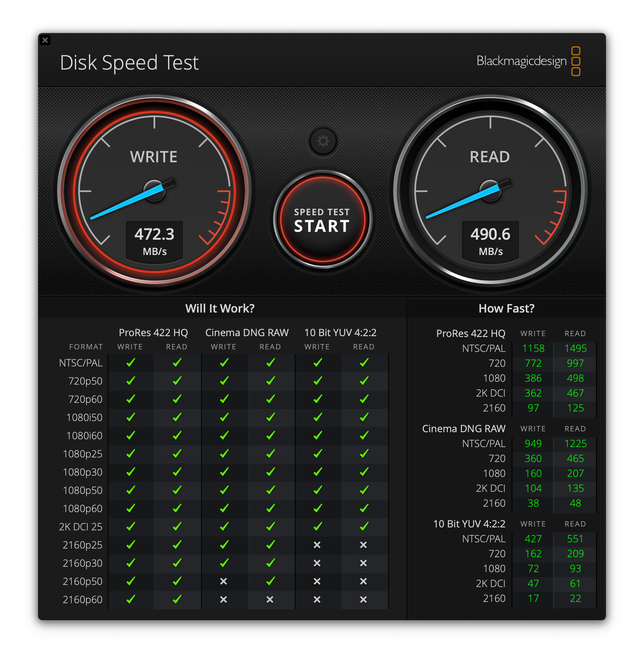Click the ProRes 2160 write value 97

point(533,408)
